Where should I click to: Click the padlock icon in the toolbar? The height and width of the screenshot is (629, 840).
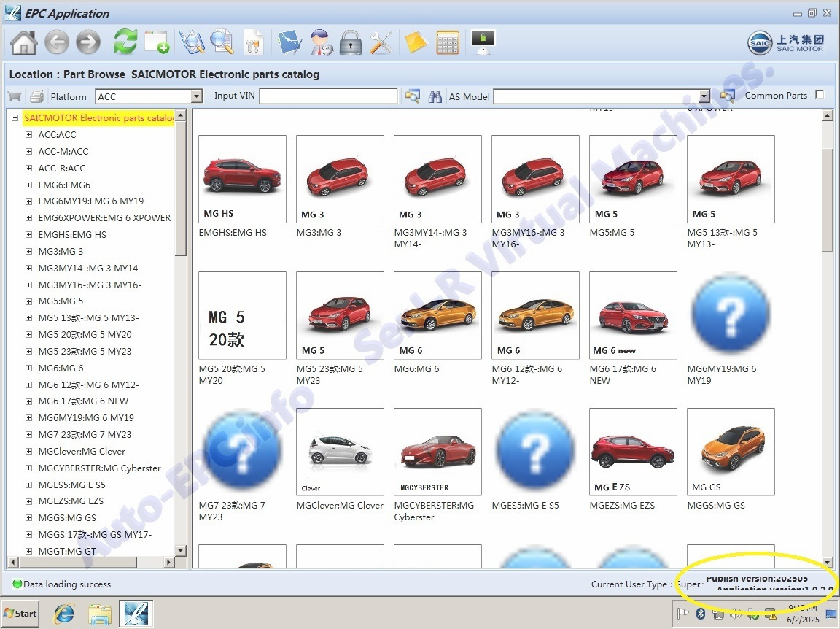pos(351,42)
